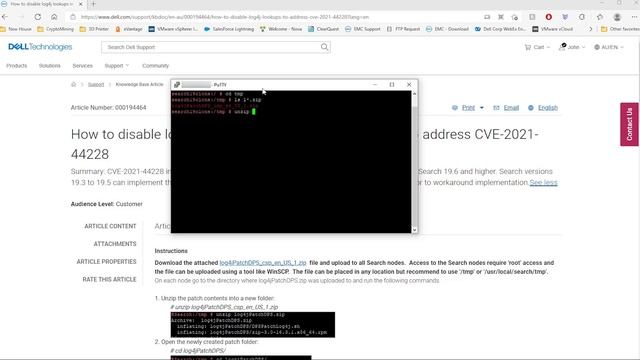This screenshot has height=360, width=640.
Task: Open the VMware vSphere bookmark
Action: coord(173,29)
